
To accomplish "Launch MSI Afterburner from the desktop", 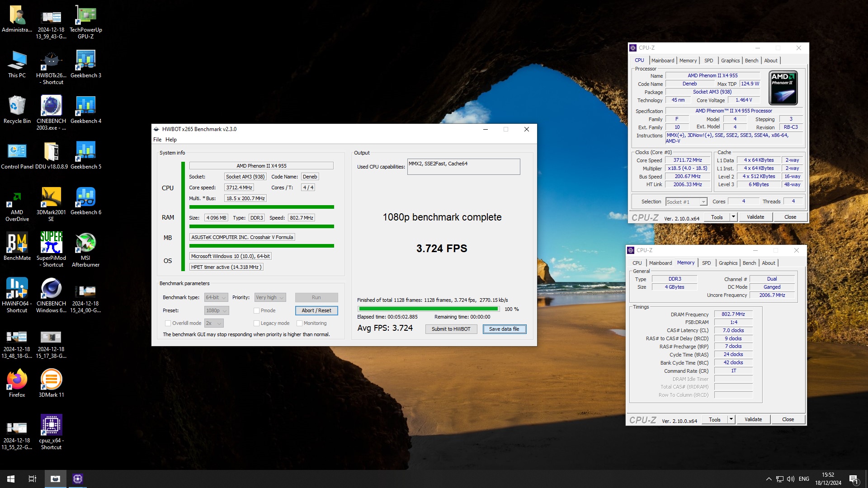I will (85, 250).
